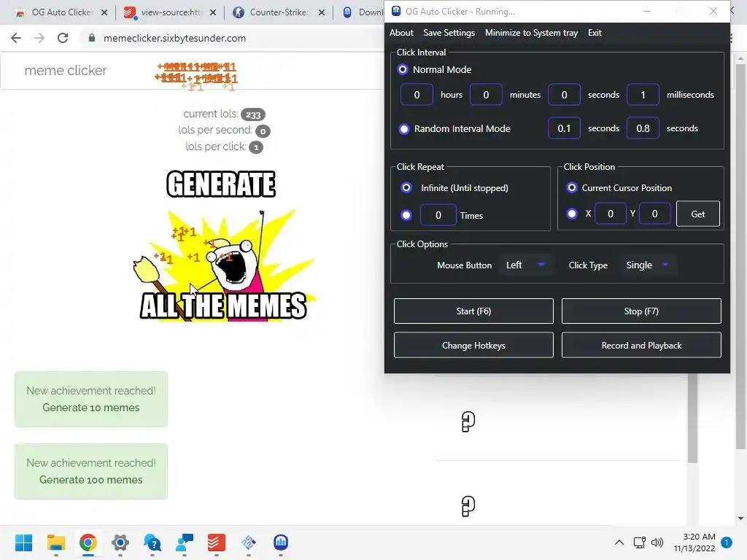Click the page vertical scrollbar thumb

click(x=740, y=257)
